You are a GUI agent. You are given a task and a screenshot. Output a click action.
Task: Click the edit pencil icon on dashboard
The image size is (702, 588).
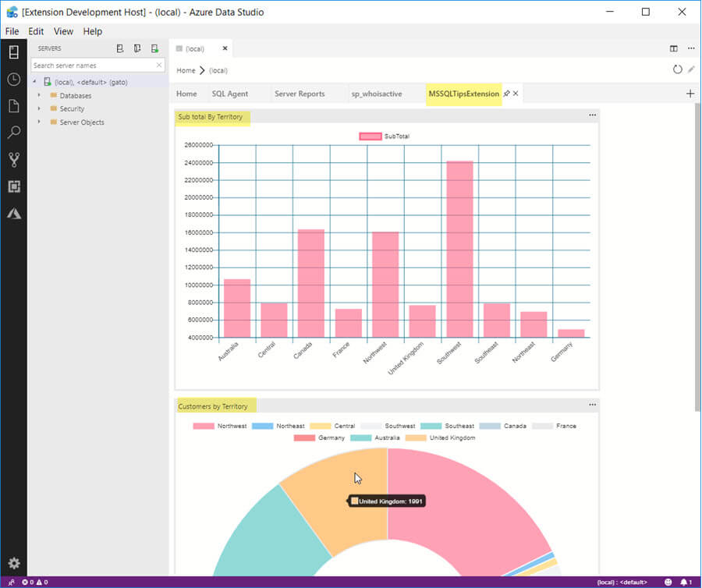(691, 69)
